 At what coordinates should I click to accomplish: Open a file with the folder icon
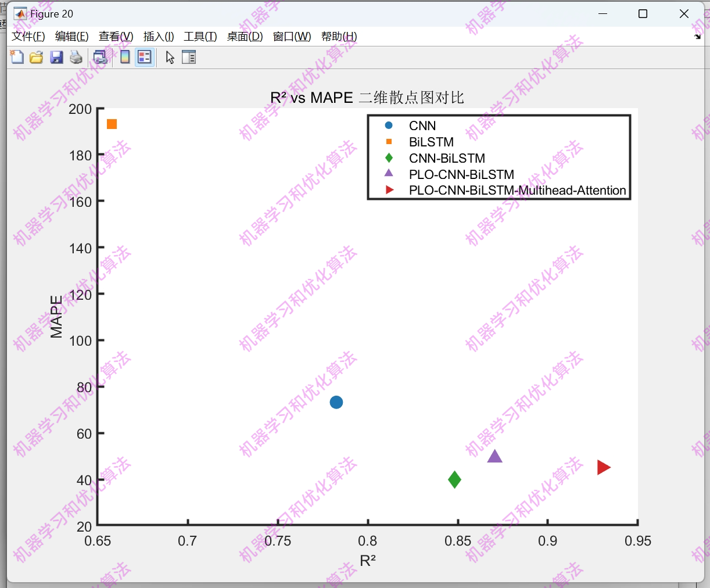(x=37, y=57)
